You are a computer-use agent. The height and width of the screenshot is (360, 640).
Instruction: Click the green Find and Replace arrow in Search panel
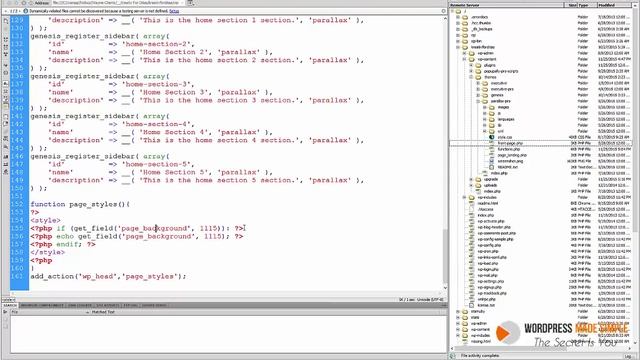[5, 312]
